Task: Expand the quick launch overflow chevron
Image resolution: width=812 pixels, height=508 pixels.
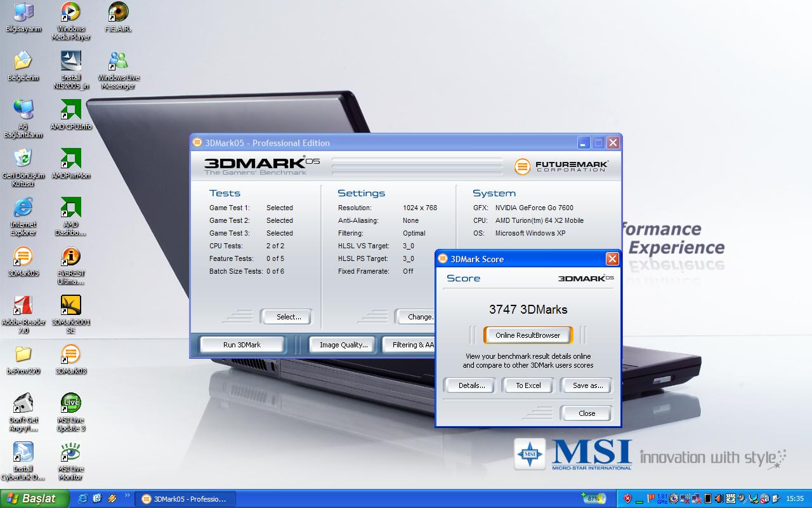Action: point(128,495)
